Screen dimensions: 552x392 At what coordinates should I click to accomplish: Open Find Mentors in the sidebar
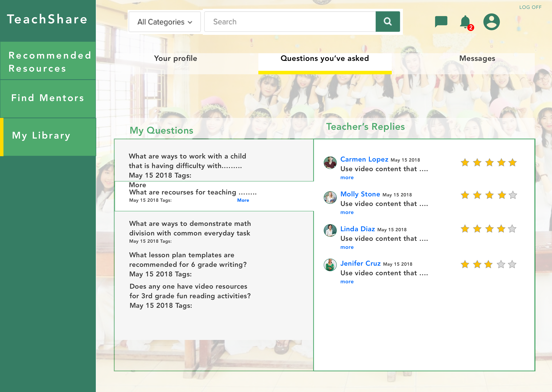(x=48, y=98)
